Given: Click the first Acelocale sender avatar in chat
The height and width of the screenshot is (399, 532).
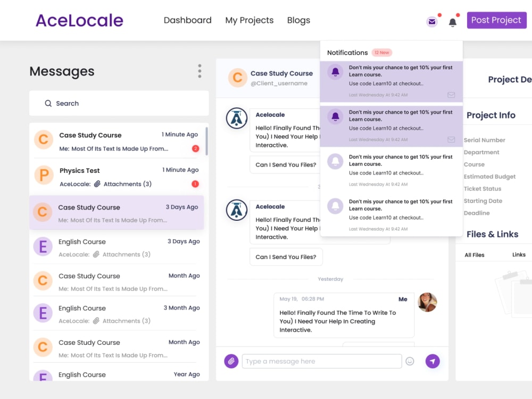Looking at the screenshot, I should pyautogui.click(x=237, y=119).
